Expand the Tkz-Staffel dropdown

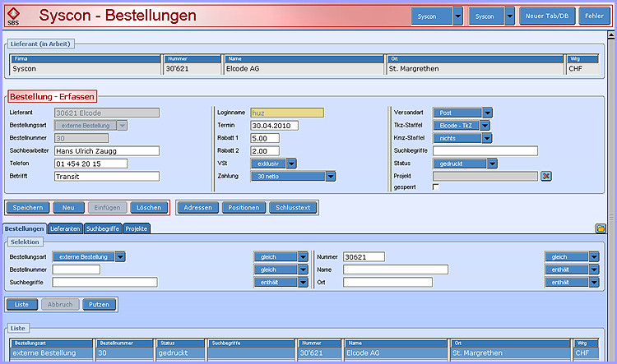[x=485, y=126]
